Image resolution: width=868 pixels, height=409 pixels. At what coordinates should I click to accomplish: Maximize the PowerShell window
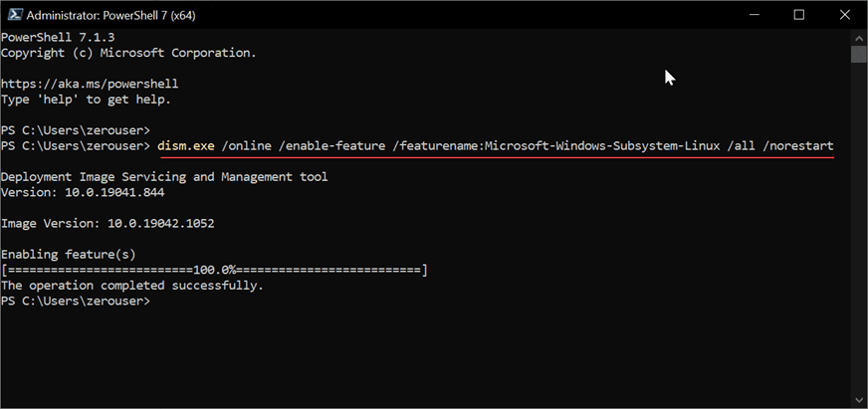tap(798, 15)
